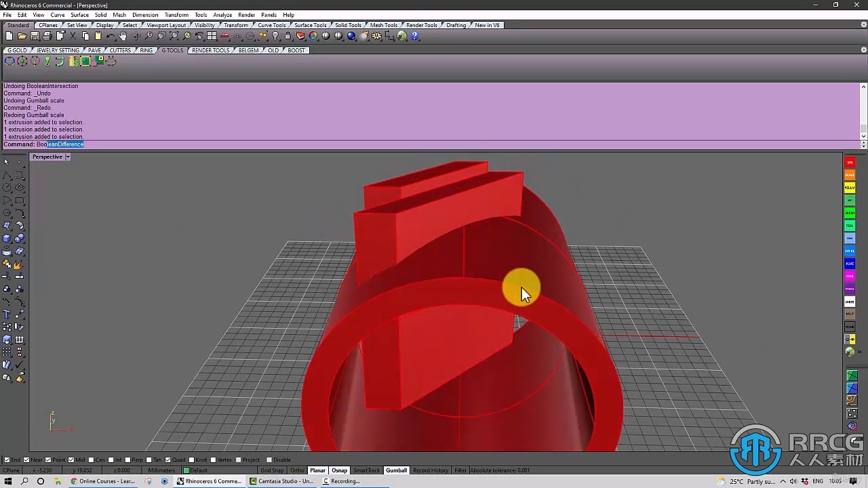The image size is (868, 488).
Task: Click the light bulb Hide objects icon
Action: point(275,36)
